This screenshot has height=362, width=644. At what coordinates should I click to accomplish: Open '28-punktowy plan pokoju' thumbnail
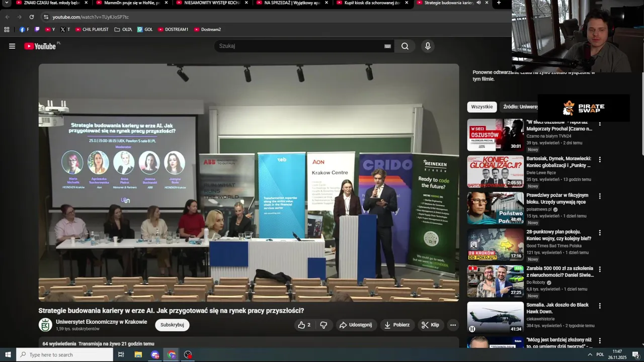click(496, 245)
